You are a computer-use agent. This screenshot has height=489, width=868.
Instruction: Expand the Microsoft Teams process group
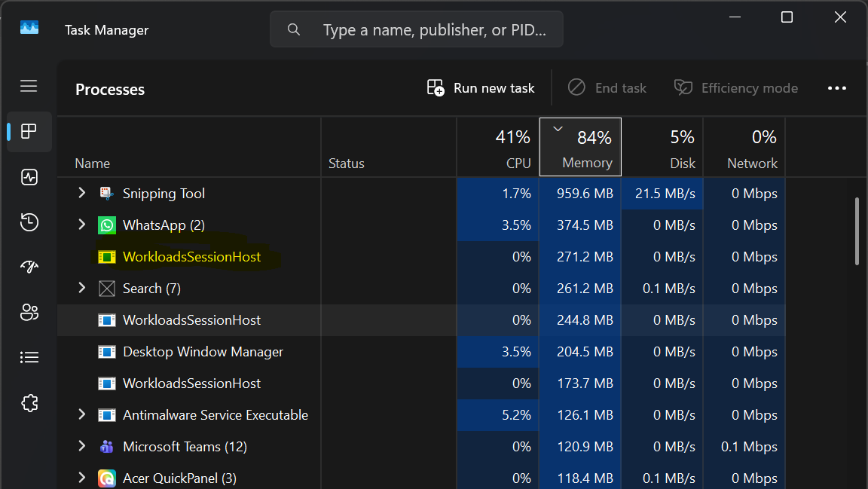point(82,447)
